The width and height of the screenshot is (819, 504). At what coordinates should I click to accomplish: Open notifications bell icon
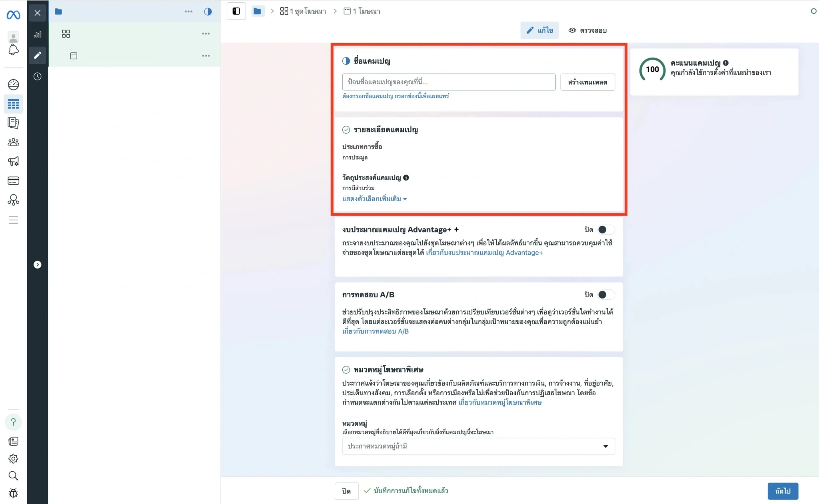pos(13,50)
